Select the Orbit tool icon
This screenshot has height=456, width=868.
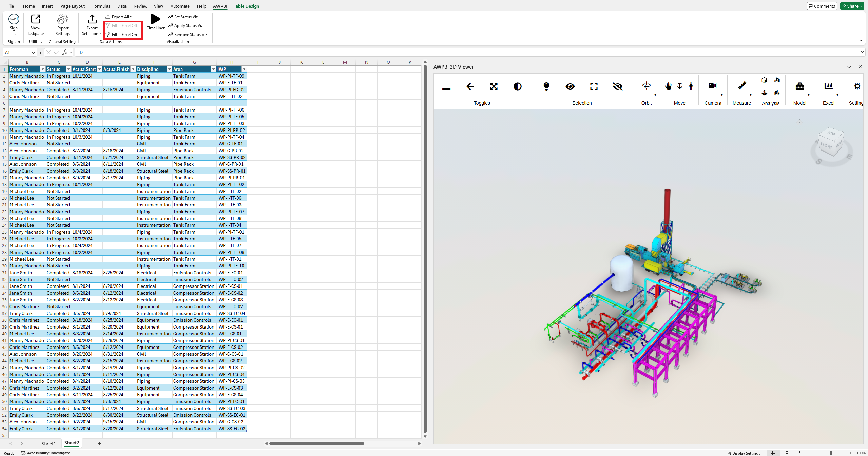(647, 86)
